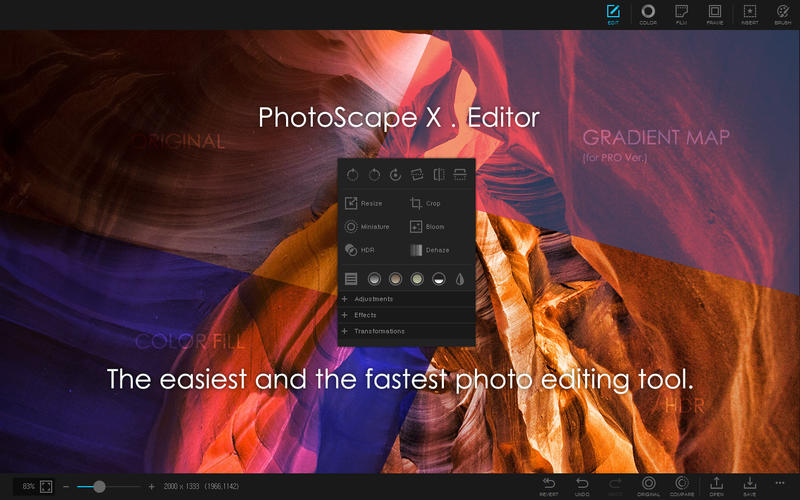Click the Redo button

coord(615,487)
